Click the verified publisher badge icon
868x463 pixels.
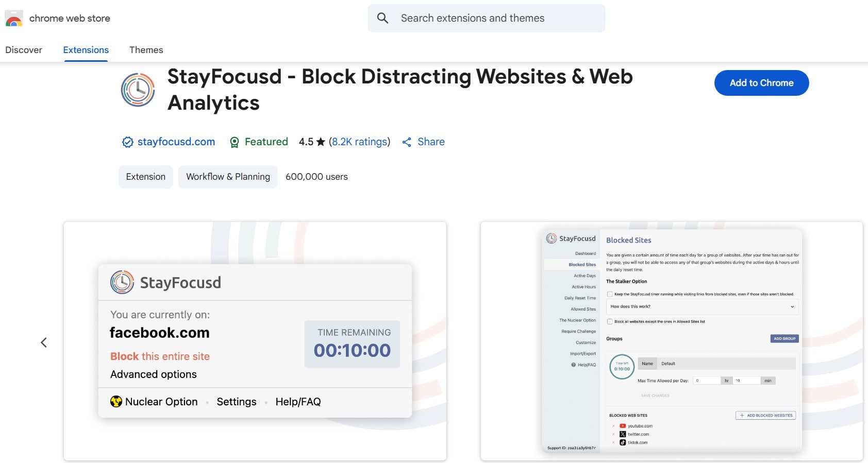click(x=127, y=142)
